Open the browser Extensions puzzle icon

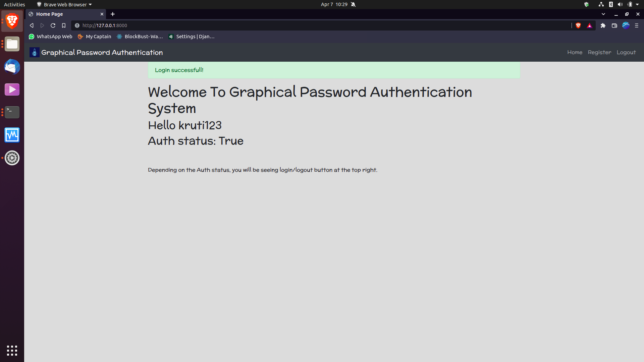(603, 25)
